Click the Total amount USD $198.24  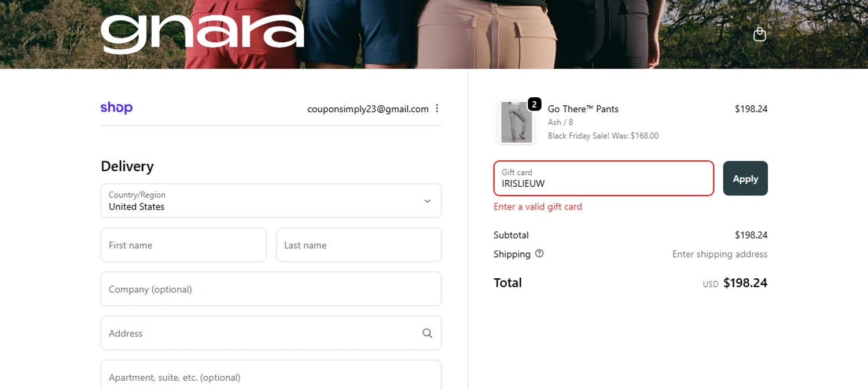[735, 283]
